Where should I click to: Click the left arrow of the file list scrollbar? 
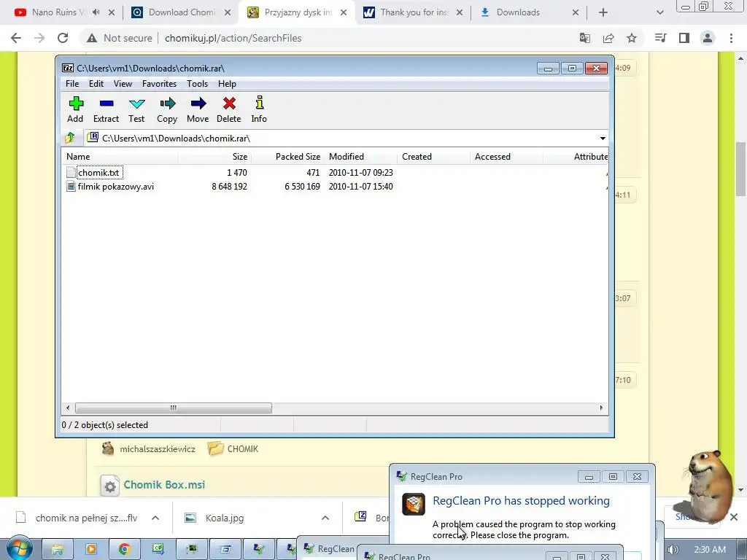coord(68,408)
